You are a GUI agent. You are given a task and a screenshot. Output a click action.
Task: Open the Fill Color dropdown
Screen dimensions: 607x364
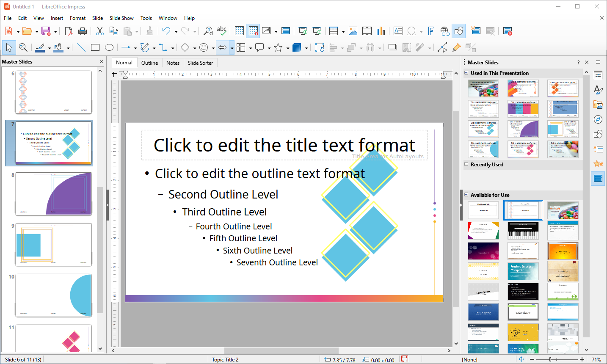[68, 48]
